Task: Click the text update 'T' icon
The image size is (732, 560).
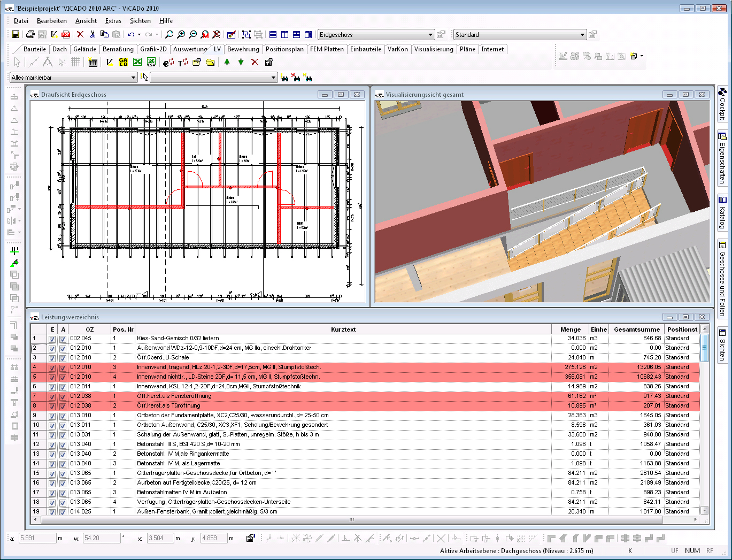Action: click(x=183, y=62)
